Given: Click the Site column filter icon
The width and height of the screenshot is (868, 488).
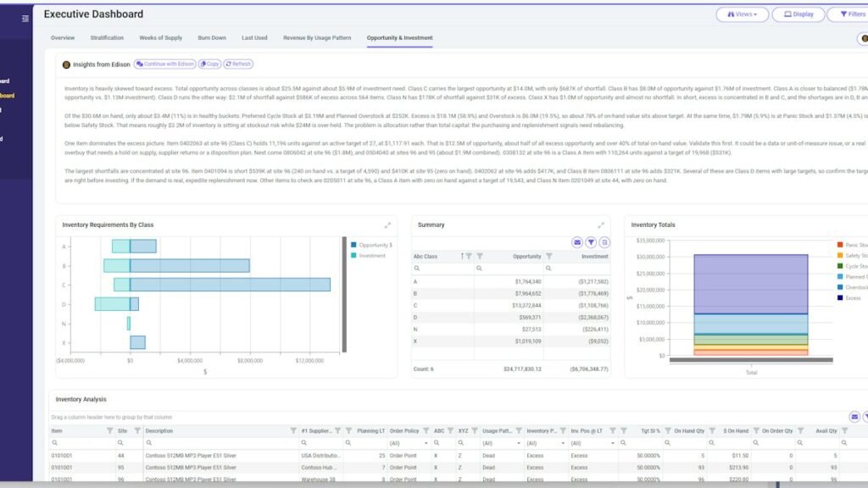Looking at the screenshot, I should [137, 430].
